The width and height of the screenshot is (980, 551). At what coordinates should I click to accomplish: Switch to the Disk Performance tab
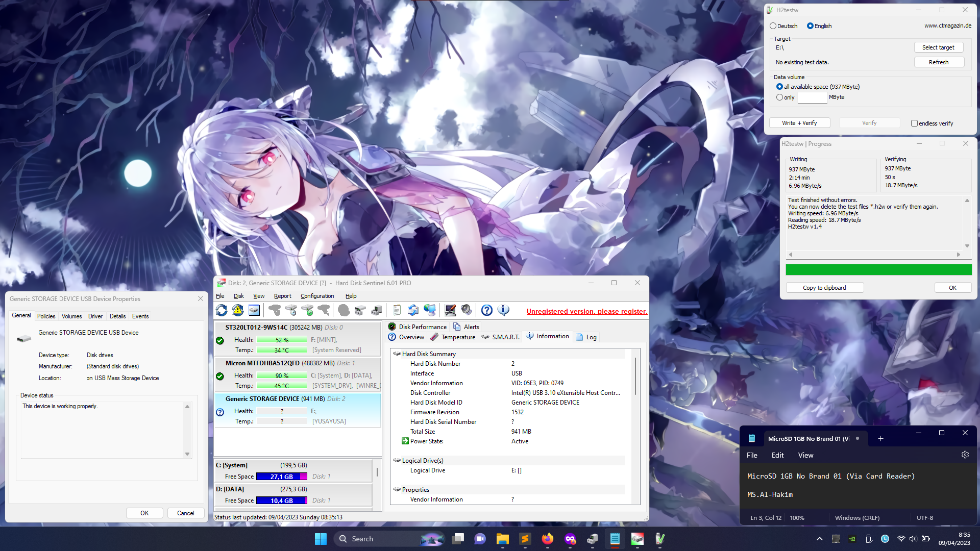417,327
